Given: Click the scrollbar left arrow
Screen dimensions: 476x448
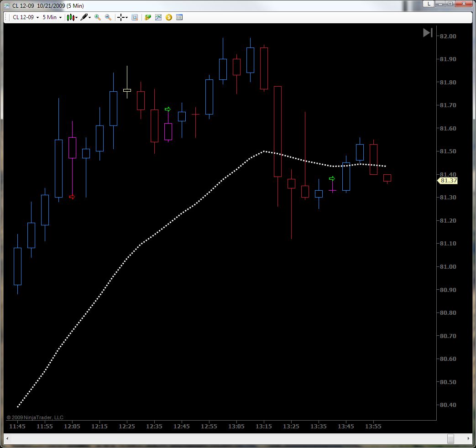Looking at the screenshot, I should (7, 438).
